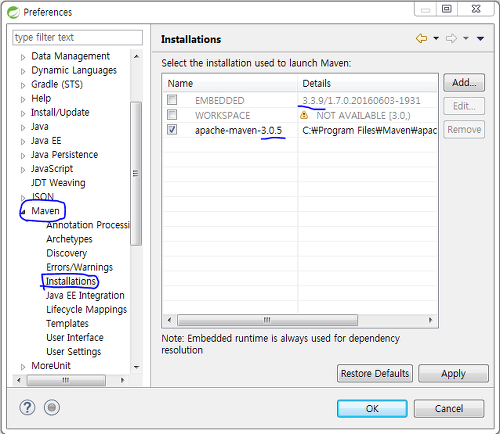This screenshot has width=500, height=434.
Task: Open the preferences view menu triangle
Action: tap(480, 39)
